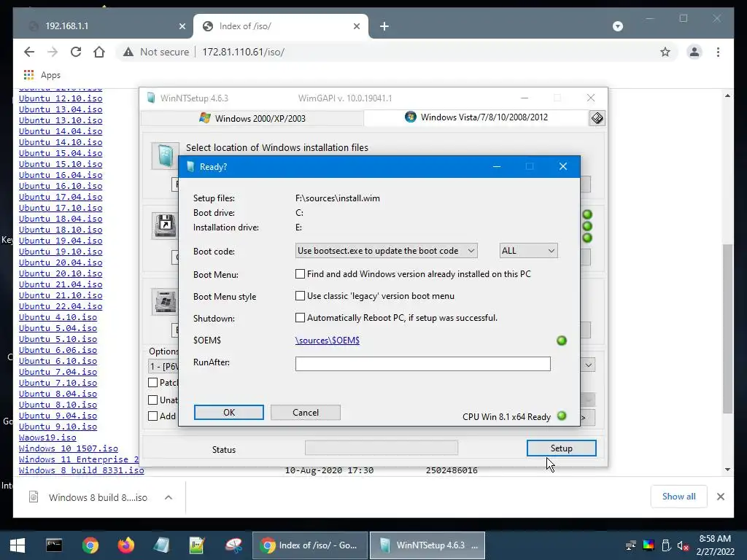
Task: Close the downloads bar with X
Action: coord(720,497)
